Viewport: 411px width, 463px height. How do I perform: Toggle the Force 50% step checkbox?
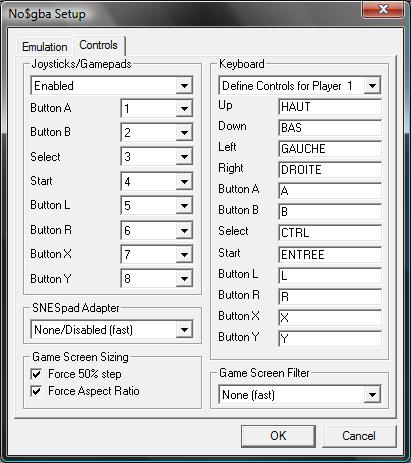pyautogui.click(x=36, y=374)
